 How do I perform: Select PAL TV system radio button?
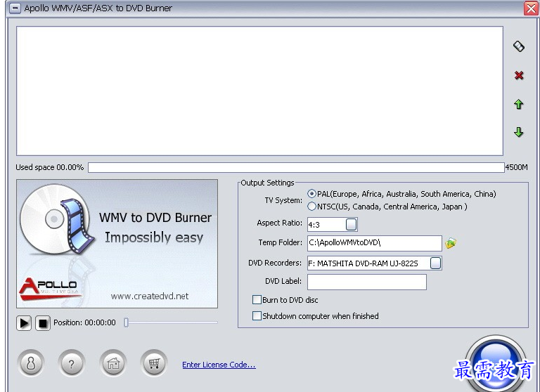coord(311,194)
